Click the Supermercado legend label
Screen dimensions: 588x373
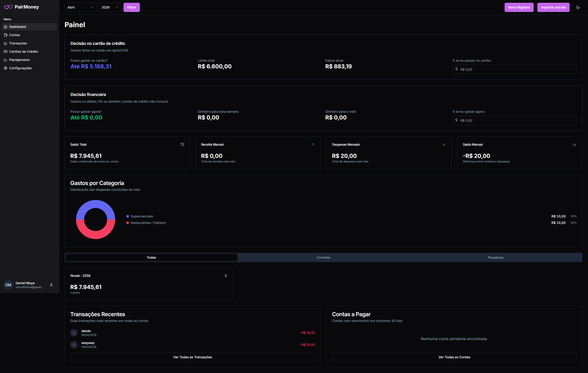142,216
